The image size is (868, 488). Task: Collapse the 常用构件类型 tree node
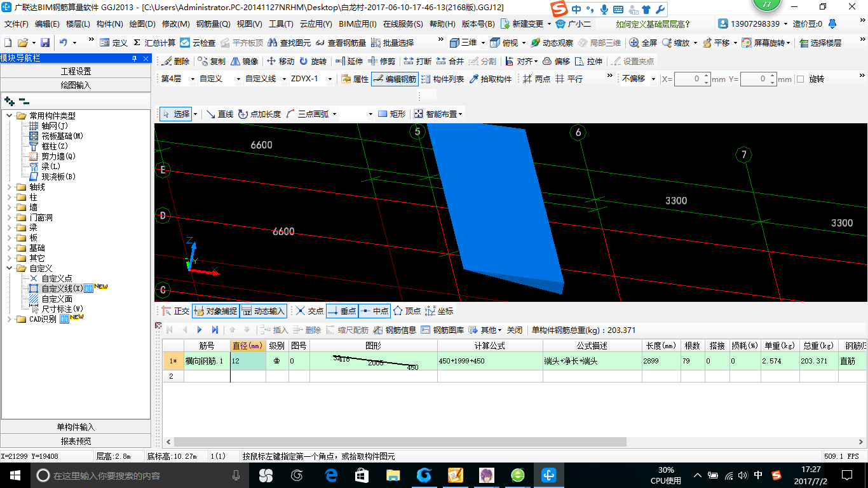[x=9, y=116]
